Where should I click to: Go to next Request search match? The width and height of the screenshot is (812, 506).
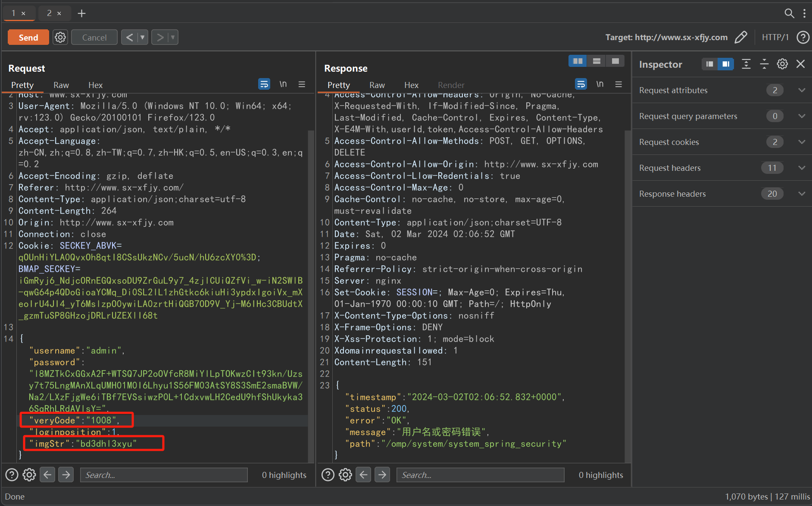coord(66,475)
